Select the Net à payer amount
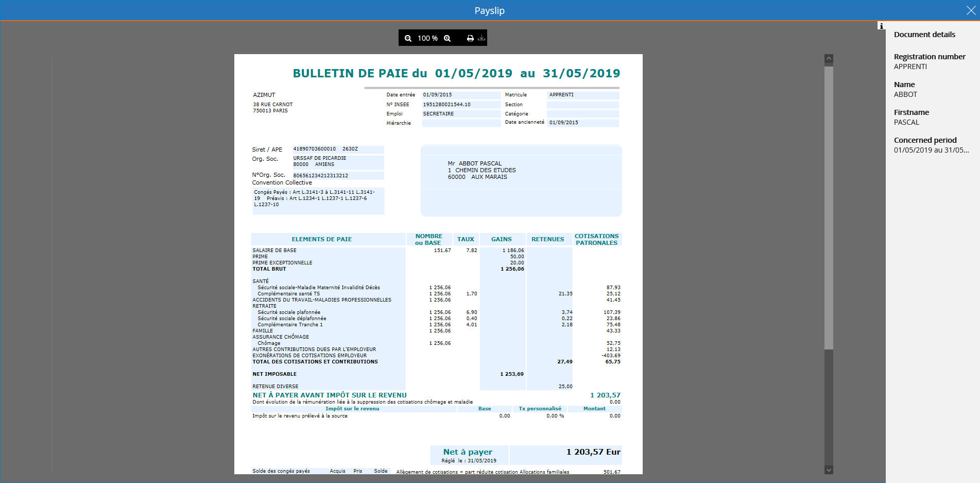The height and width of the screenshot is (483, 980). pos(592,452)
